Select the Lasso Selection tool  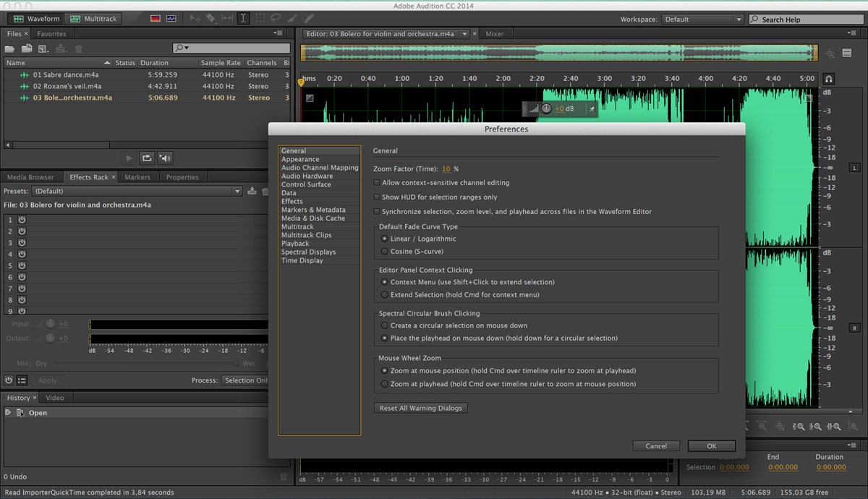point(276,19)
